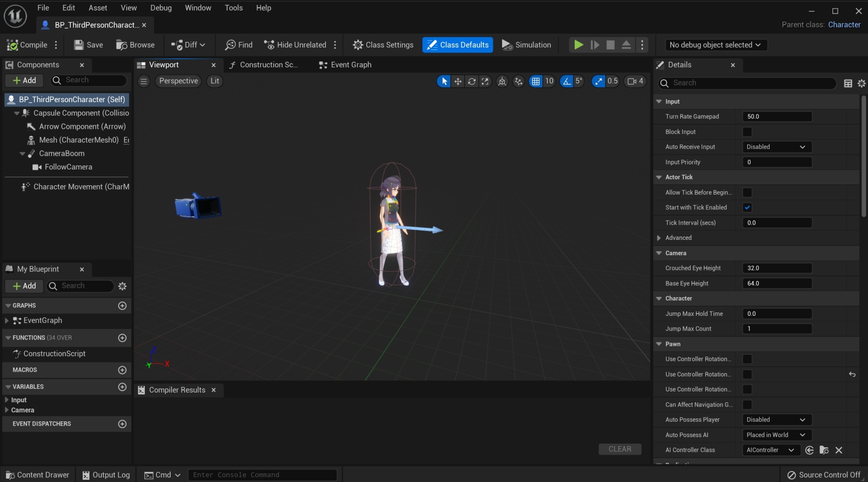Select the Rotate tool in the viewport
The image size is (868, 482).
(x=472, y=81)
